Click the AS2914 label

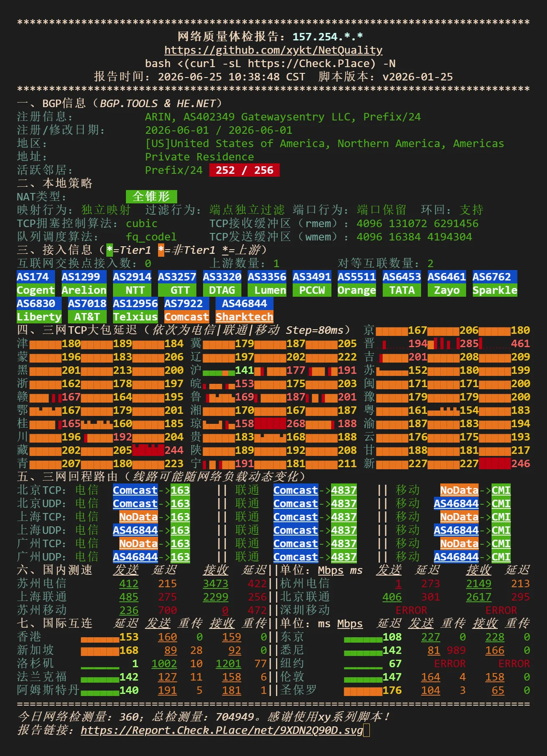pos(132,277)
